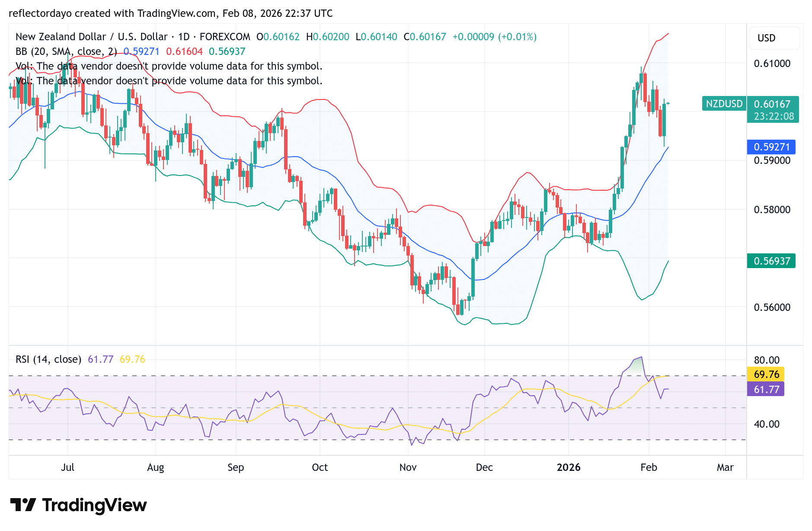Switch to the Mar label on time axis
The width and height of the screenshot is (812, 531).
(725, 467)
